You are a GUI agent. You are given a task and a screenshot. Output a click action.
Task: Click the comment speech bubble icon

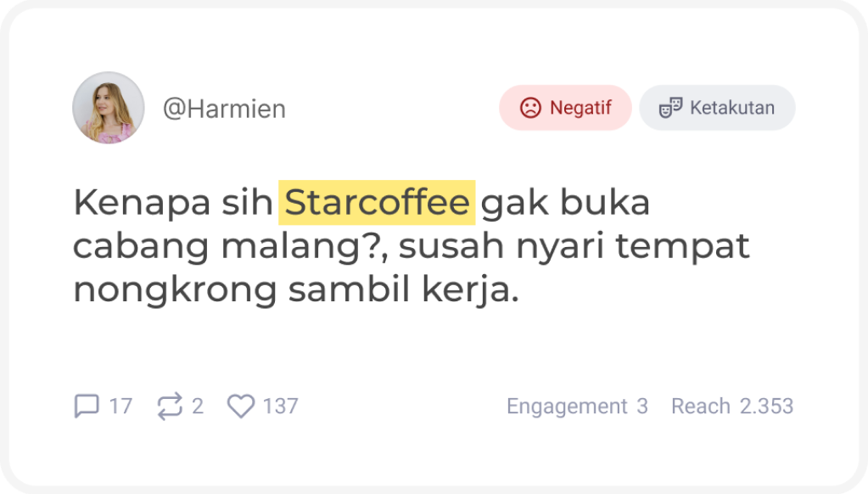pyautogui.click(x=87, y=407)
